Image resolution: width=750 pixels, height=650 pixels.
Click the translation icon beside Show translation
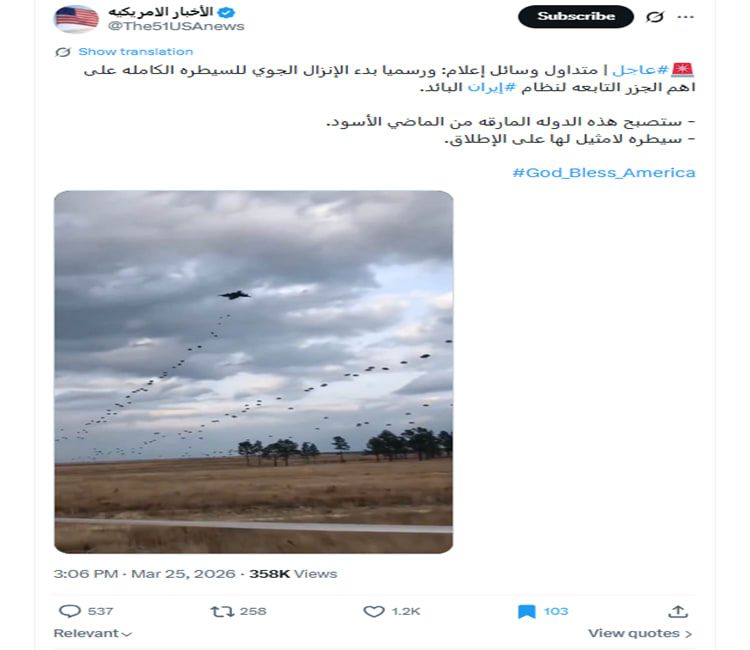[63, 52]
